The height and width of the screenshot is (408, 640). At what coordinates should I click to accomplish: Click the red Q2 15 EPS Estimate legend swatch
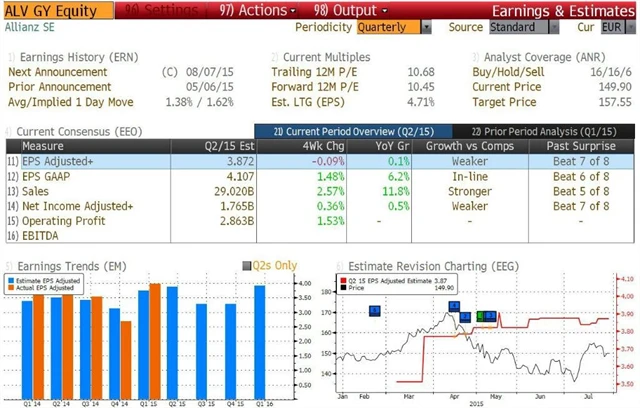343,281
